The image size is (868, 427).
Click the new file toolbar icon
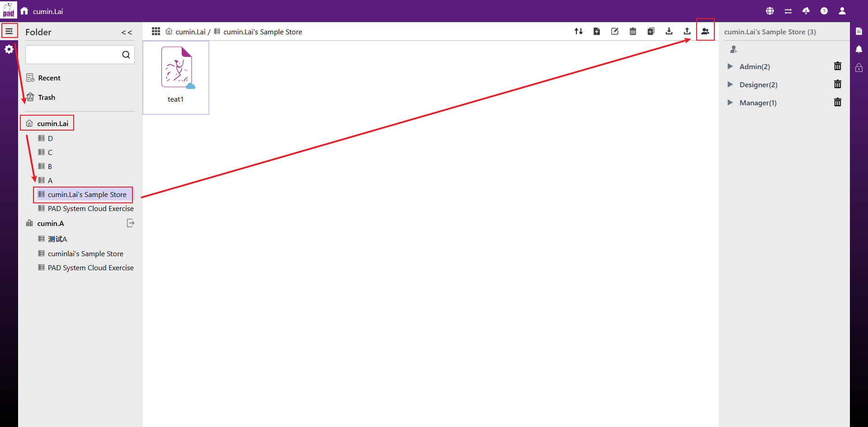tap(597, 31)
